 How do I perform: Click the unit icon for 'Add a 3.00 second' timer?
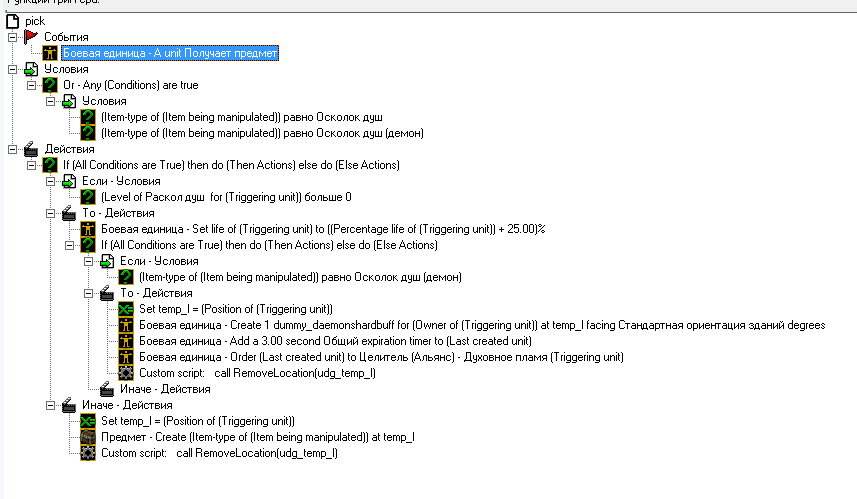click(126, 341)
